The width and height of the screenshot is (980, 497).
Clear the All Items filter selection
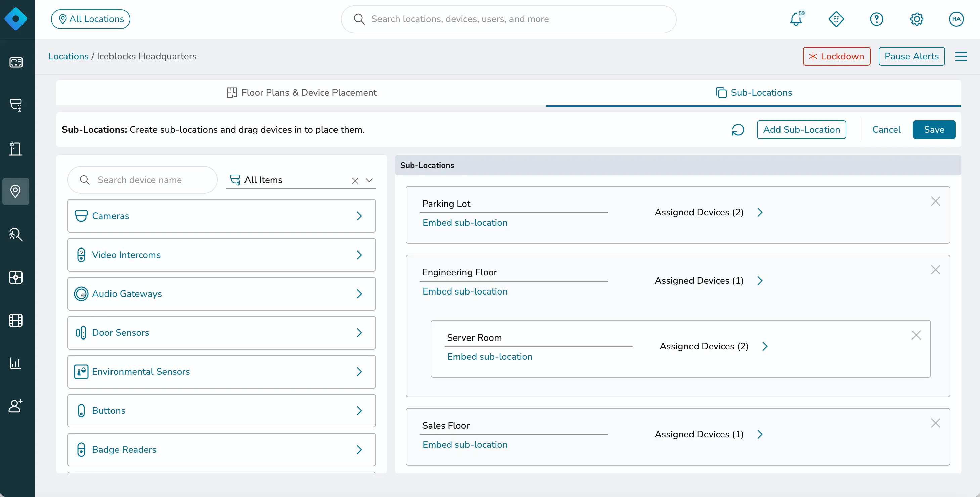coord(355,181)
